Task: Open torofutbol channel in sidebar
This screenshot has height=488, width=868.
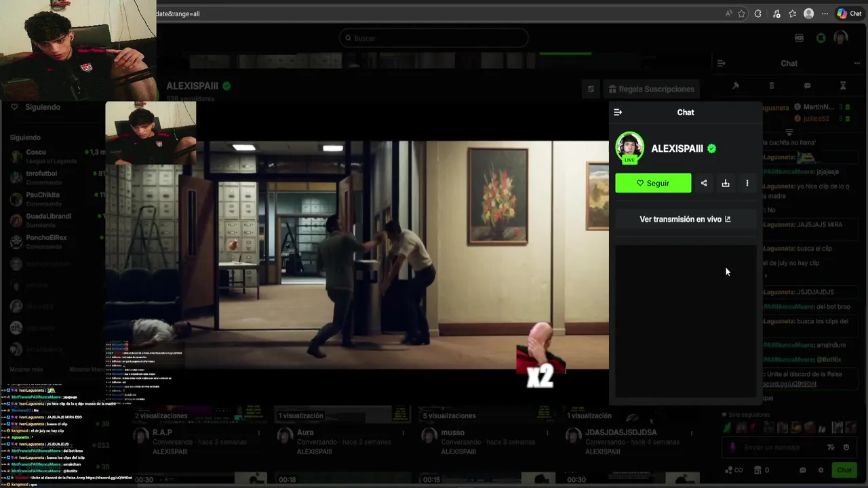Action: pos(58,177)
